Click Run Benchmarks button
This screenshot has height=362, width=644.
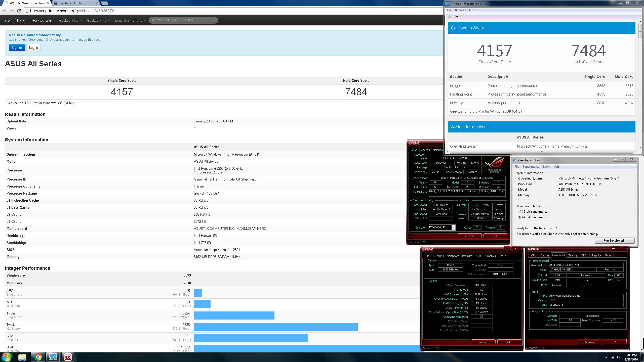[614, 241]
